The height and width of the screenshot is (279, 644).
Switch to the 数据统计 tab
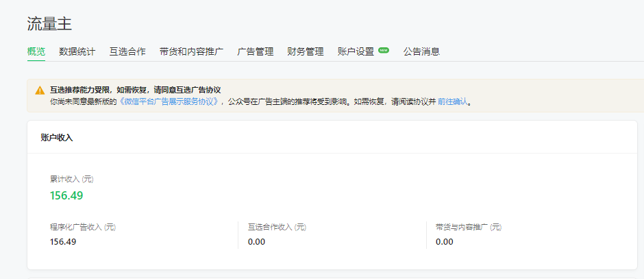point(77,52)
